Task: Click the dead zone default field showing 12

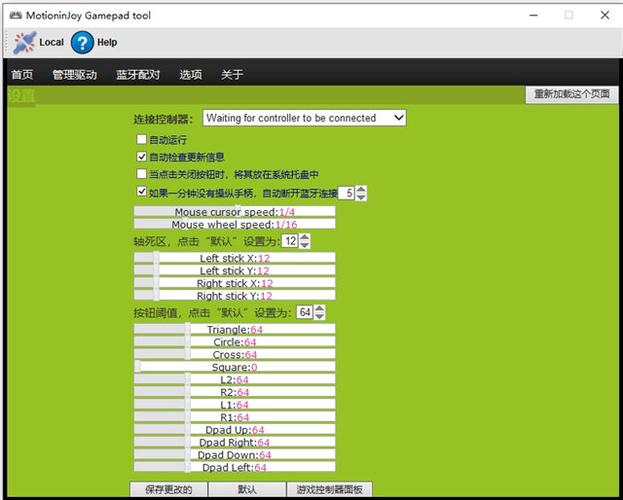Action: click(290, 241)
